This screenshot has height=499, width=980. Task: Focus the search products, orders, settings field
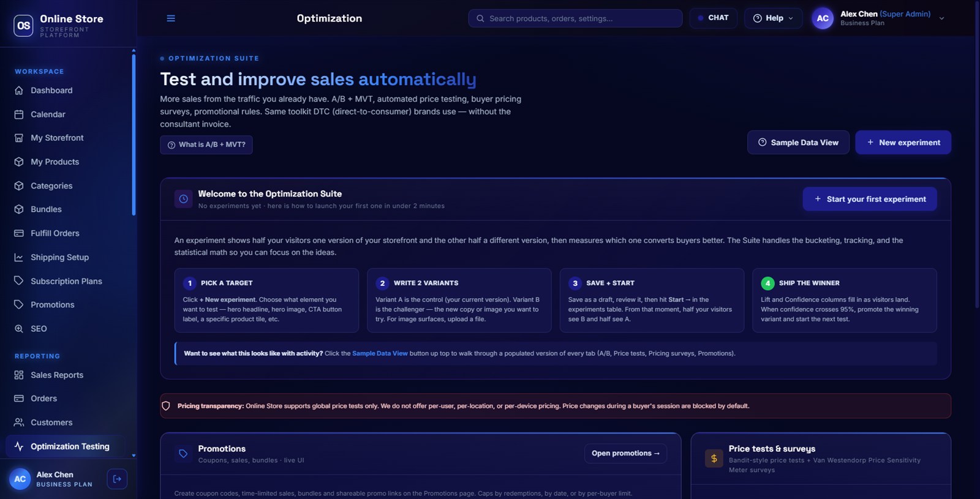tap(575, 18)
